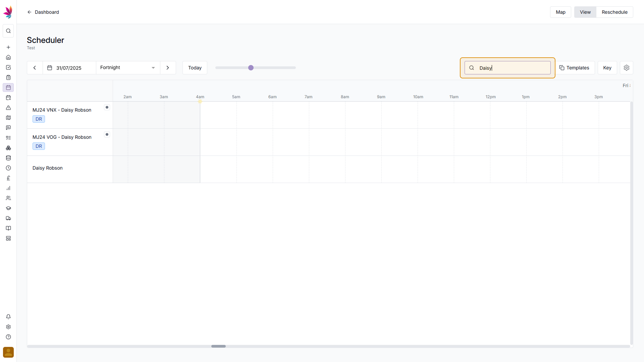The image size is (644, 362).
Task: Toggle the dot on MJ24 VOG row
Action: [x=107, y=134]
